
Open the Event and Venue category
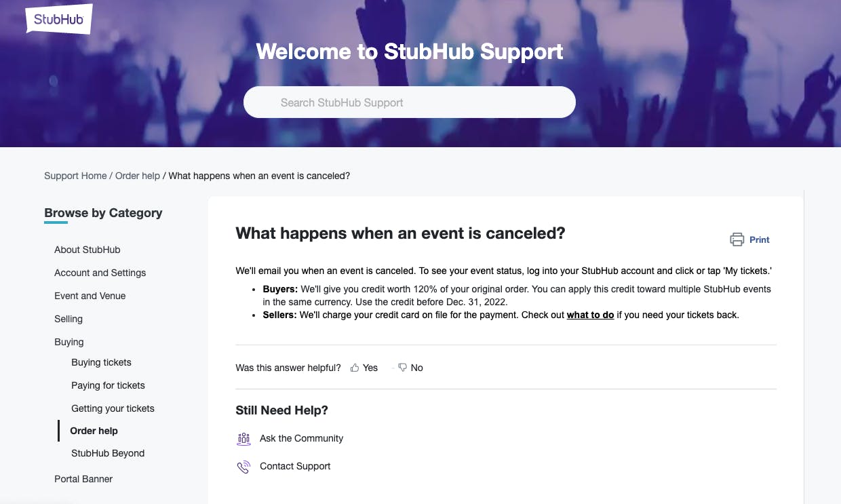(x=90, y=296)
